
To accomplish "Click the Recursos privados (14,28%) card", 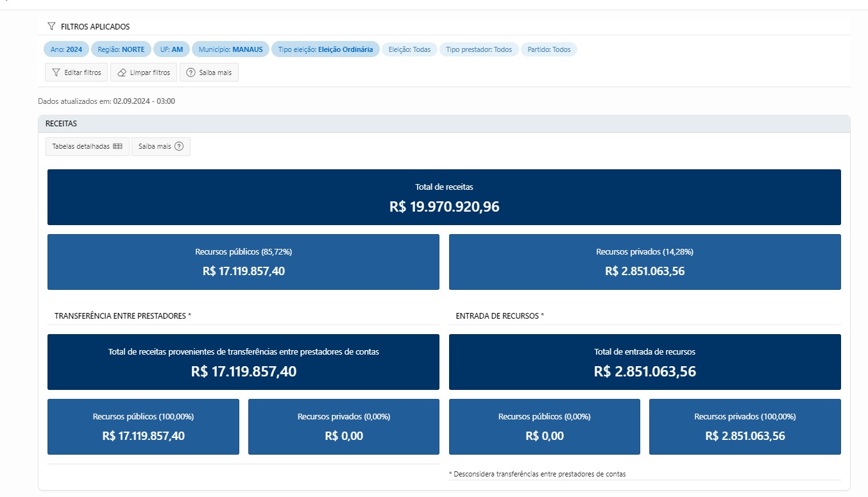I will tap(645, 262).
